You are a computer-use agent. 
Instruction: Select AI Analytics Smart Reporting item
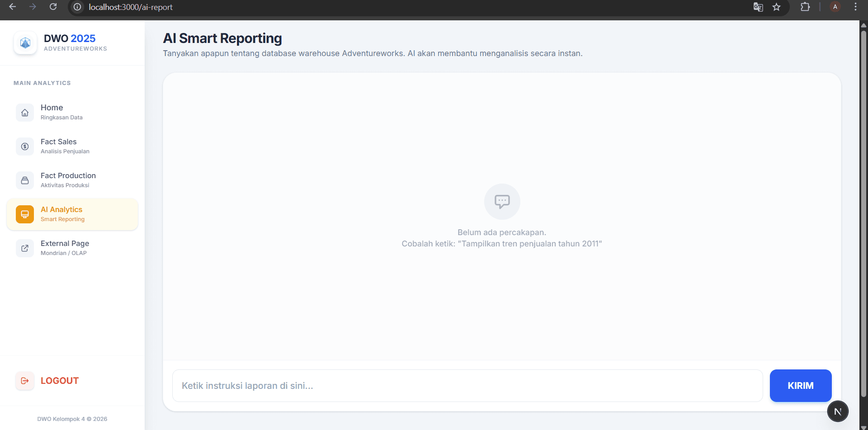click(x=72, y=214)
